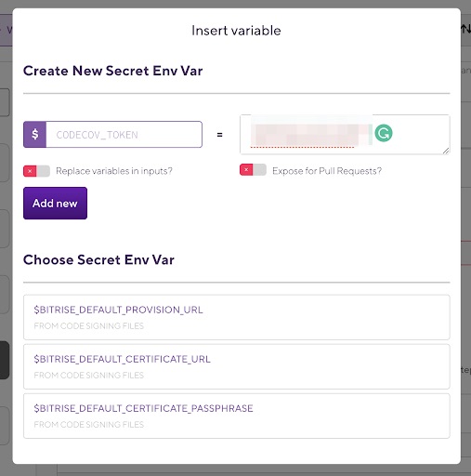Click the Create New Secret Env Var heading

(113, 71)
